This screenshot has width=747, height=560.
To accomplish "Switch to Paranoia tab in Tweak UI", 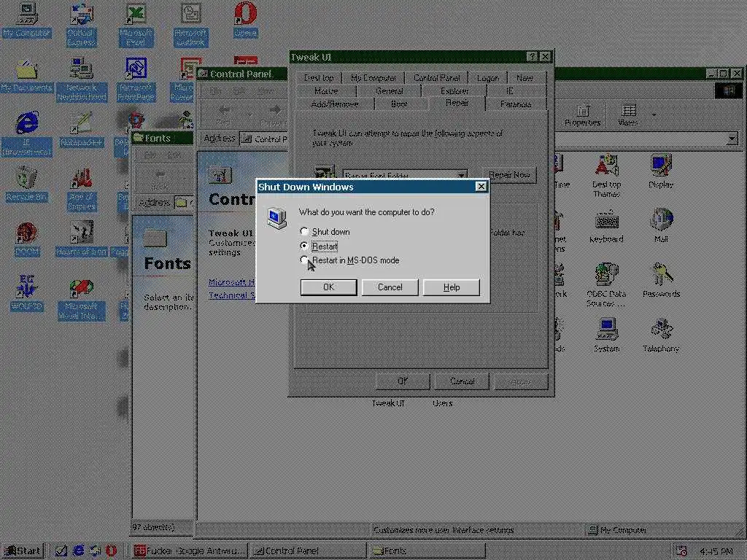I will [x=516, y=104].
